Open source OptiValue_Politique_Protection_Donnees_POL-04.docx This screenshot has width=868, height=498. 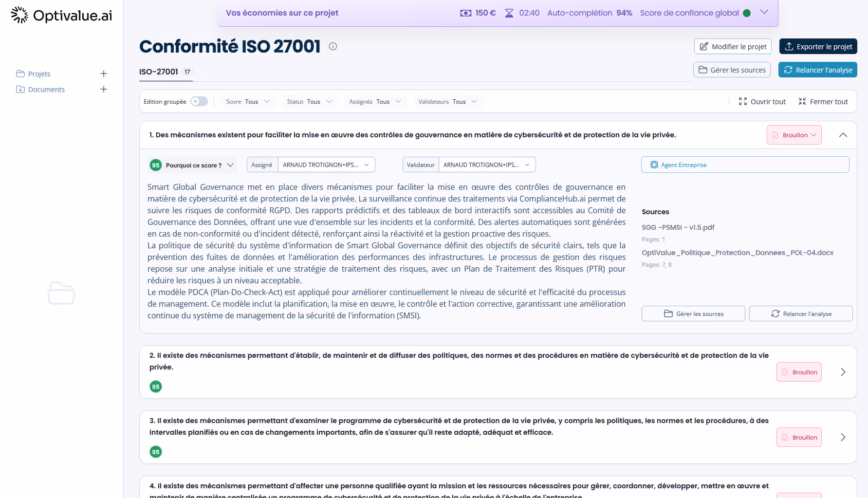738,253
